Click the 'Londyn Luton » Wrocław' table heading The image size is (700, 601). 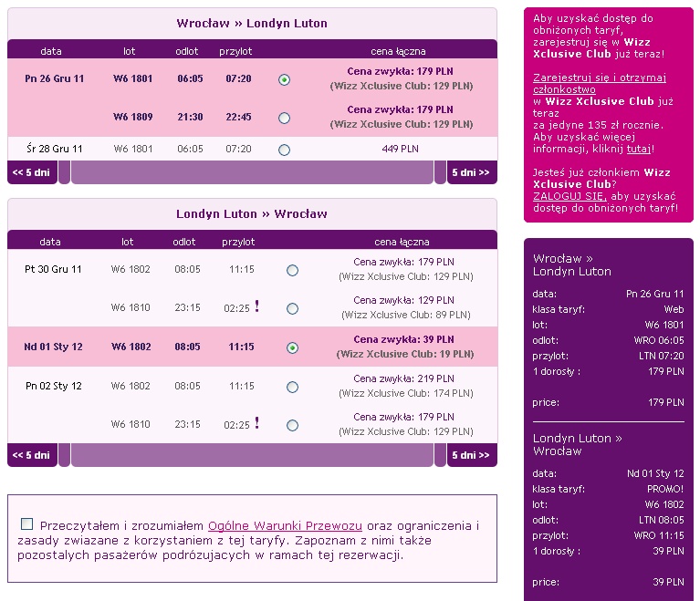coord(252,213)
